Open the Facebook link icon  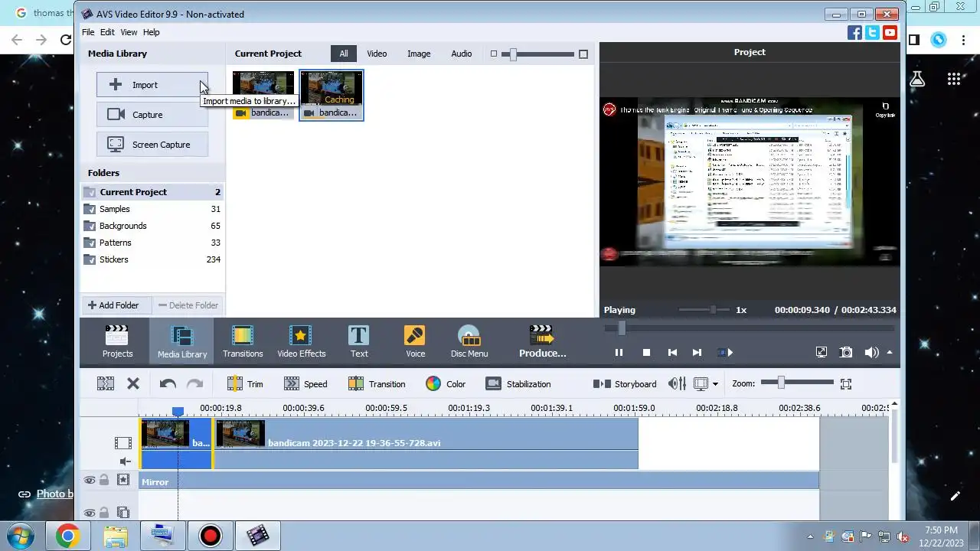[x=854, y=33]
